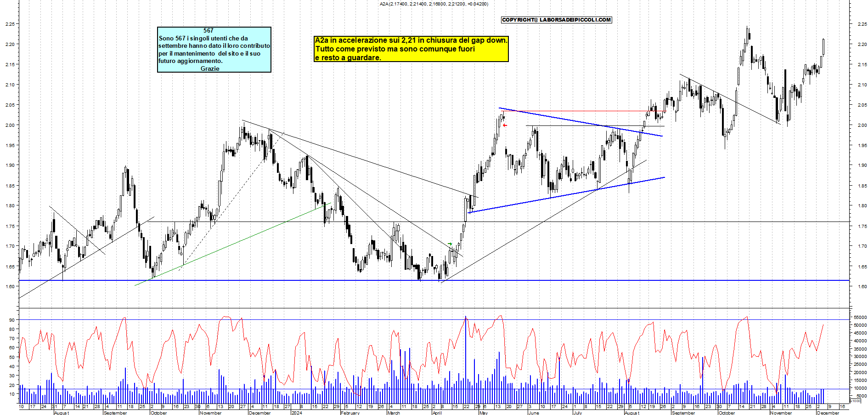The width and height of the screenshot is (868, 415).
Task: Click the 45000 volume scale label
Action: point(860,333)
